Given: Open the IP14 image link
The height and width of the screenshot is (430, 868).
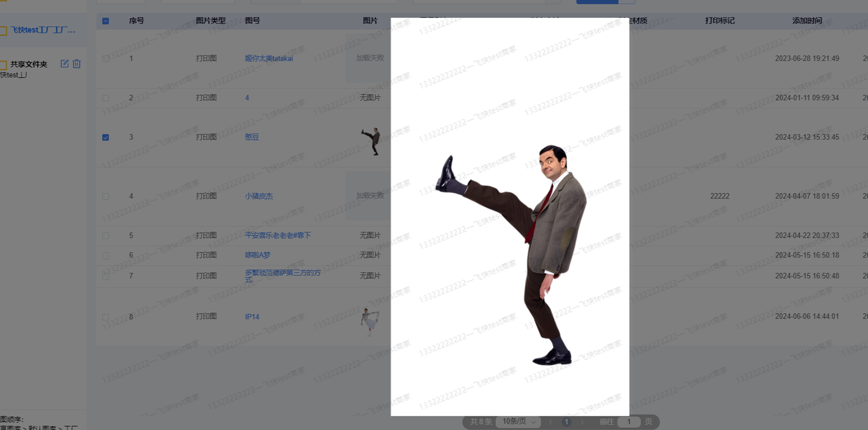Looking at the screenshot, I should pyautogui.click(x=252, y=316).
